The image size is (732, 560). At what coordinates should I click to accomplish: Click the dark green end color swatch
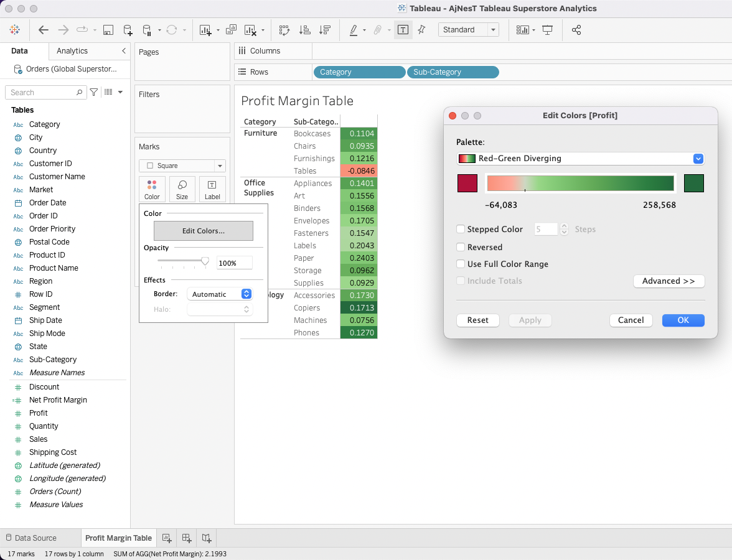coord(694,184)
